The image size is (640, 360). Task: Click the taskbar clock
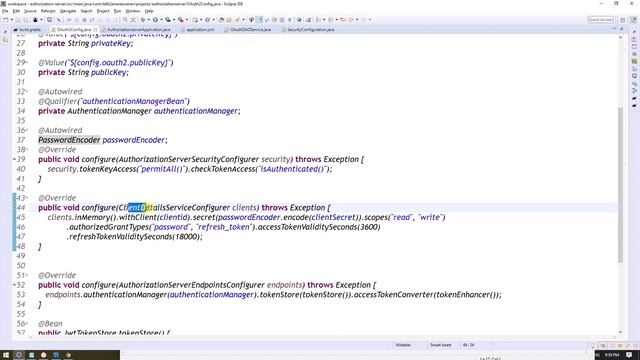tap(612, 355)
